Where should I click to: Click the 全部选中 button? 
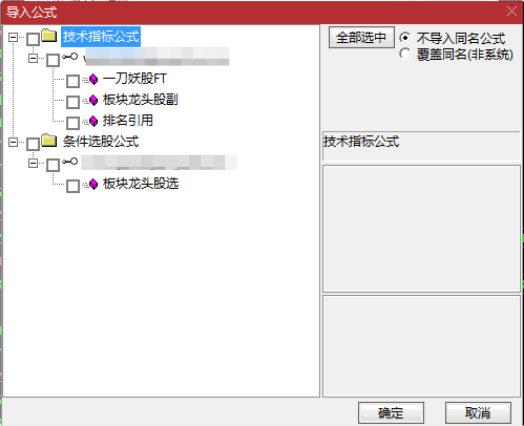point(361,37)
